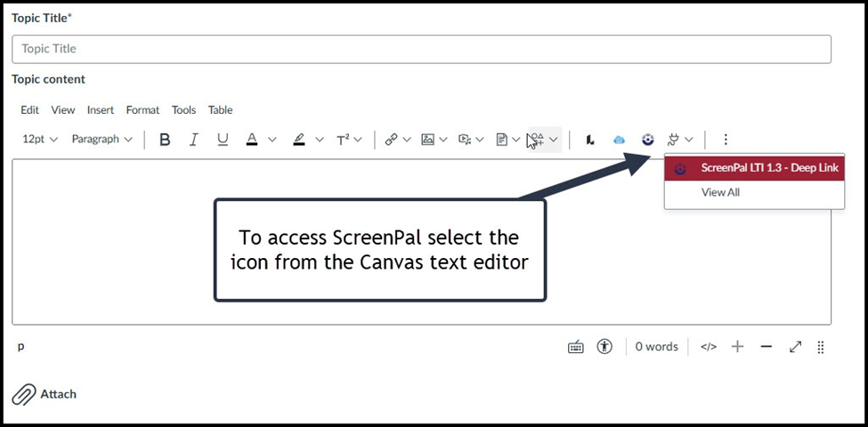Click View All in apps dropdown

coord(720,192)
